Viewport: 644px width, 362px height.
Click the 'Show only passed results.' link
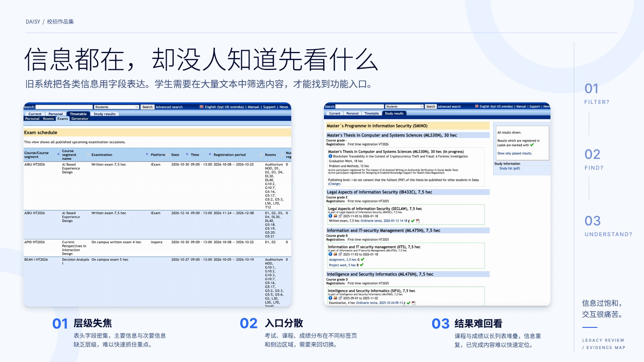(x=515, y=153)
